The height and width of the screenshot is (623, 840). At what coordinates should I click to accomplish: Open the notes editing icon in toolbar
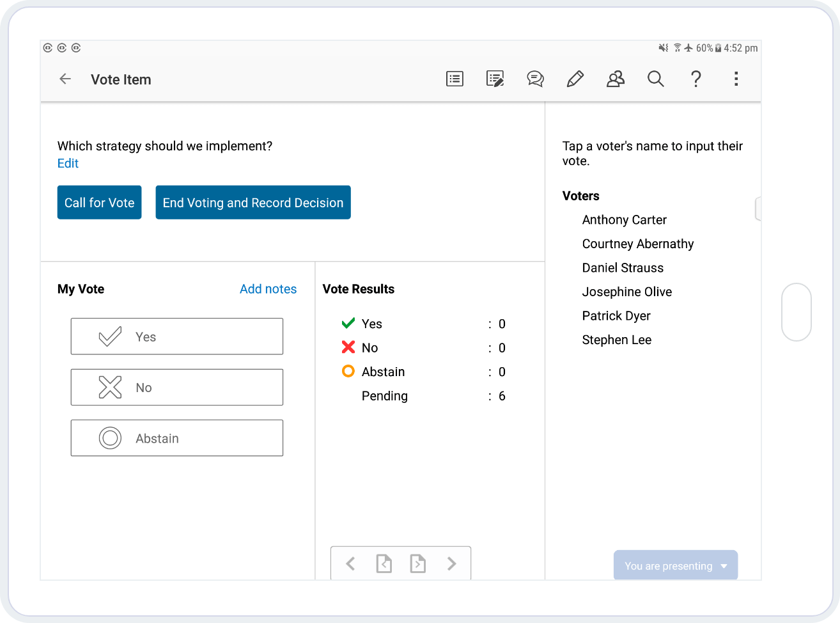(495, 79)
